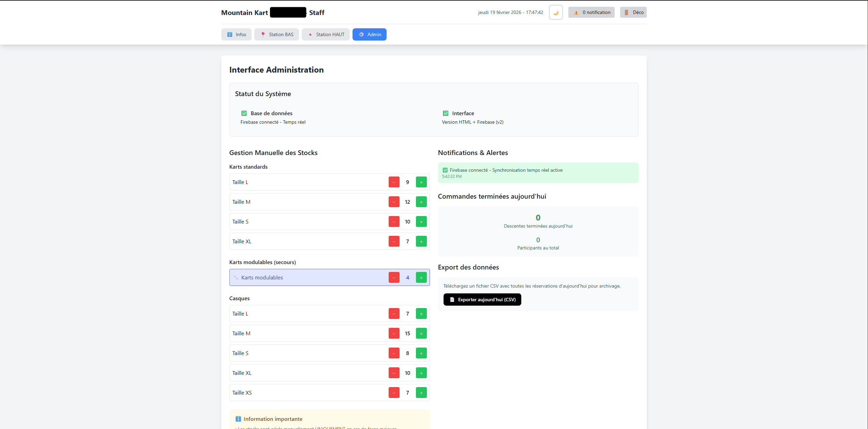
Task: Increase Karts standards Taille XL stock
Action: pyautogui.click(x=421, y=242)
